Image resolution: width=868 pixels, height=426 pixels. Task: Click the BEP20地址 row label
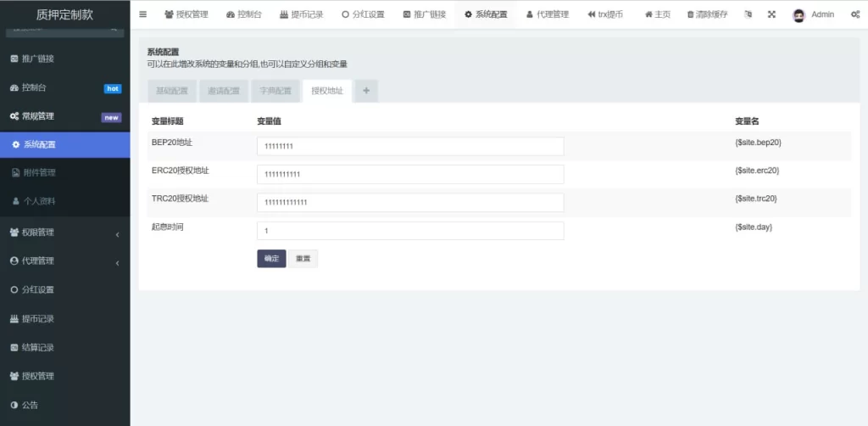(171, 143)
